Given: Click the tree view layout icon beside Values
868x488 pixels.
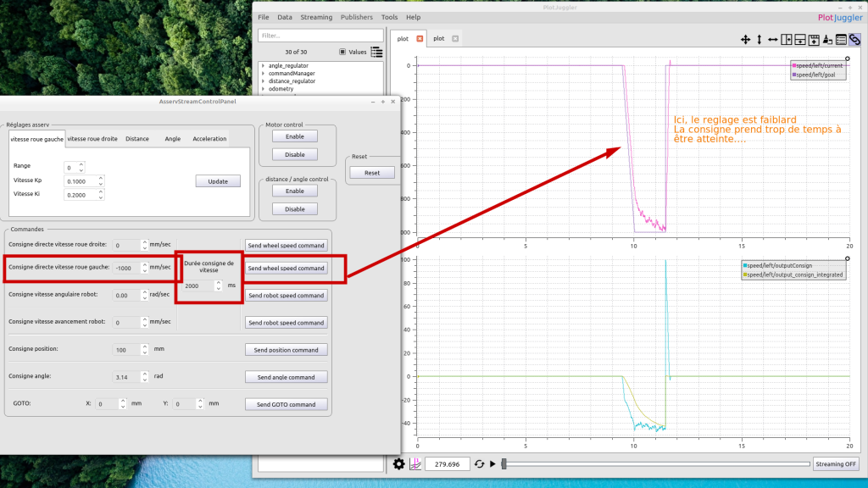Looking at the screenshot, I should point(376,52).
